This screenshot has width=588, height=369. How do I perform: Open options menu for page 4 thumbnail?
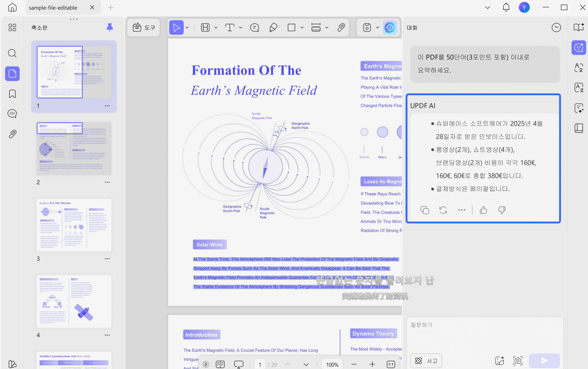pos(107,335)
